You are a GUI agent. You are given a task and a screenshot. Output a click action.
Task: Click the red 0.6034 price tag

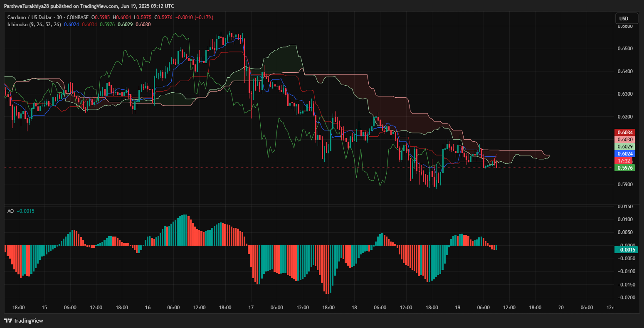624,132
